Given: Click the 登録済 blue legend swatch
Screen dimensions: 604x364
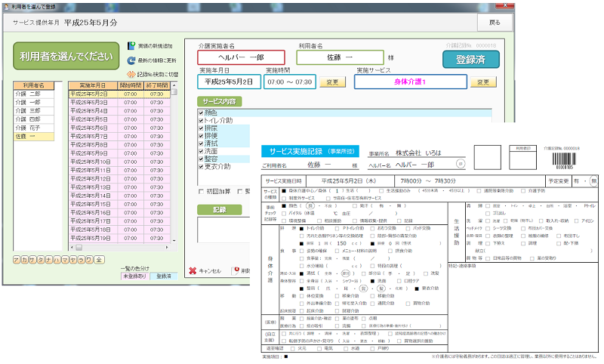Looking at the screenshot, I should point(164,276).
